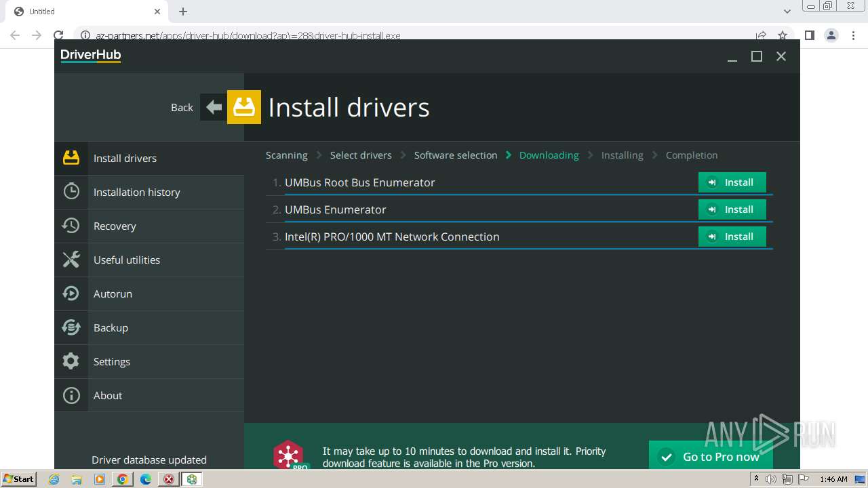Click the Downloading step
This screenshot has width=868, height=488.
(x=549, y=155)
